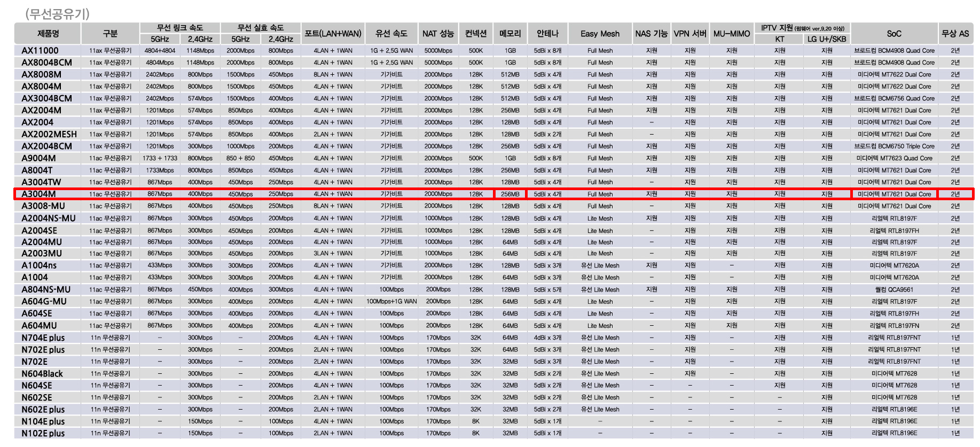The height and width of the screenshot is (447, 980).
Task: Click the 퀄컴 QCA9561 SoC cell
Action: point(894,289)
